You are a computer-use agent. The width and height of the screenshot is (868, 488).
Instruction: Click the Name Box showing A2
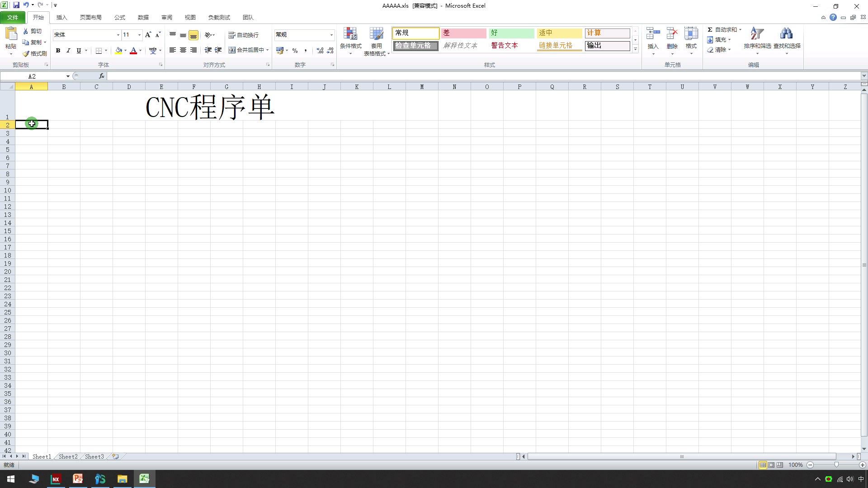click(32, 76)
